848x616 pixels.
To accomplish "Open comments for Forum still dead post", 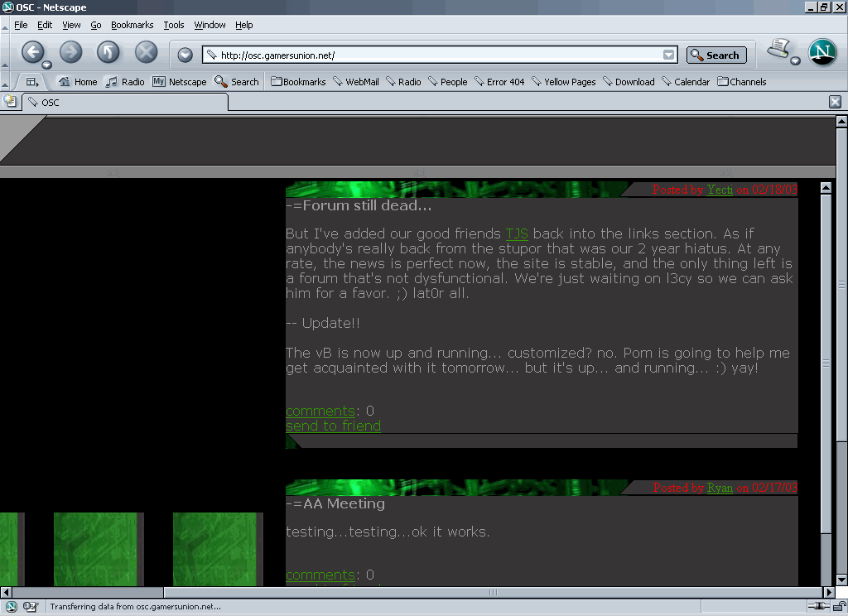I will (320, 411).
